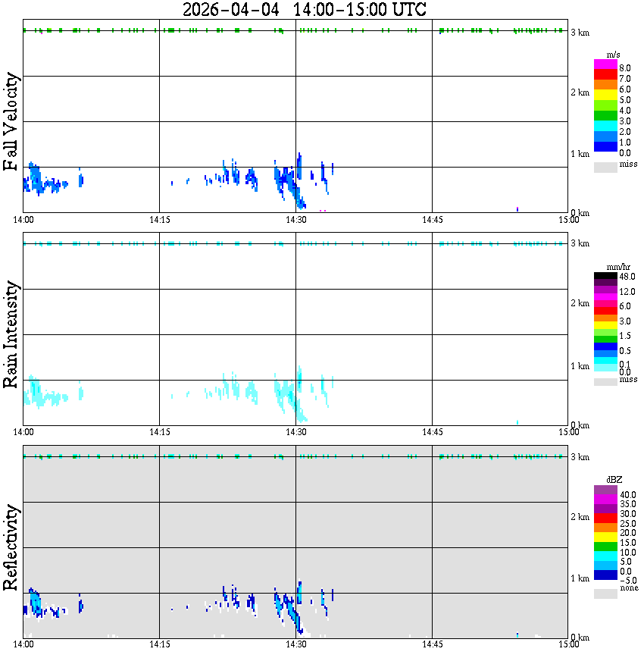Screen dimensions: 644x658
Task: Click the "dBZ" unit label above the Reflectivity legend
Action: click(x=614, y=480)
